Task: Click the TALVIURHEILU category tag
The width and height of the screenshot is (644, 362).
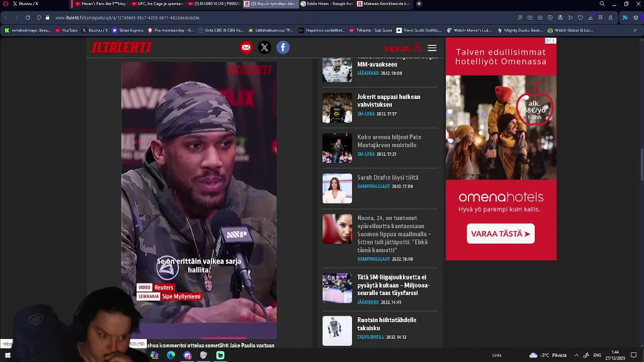Action: (371, 337)
